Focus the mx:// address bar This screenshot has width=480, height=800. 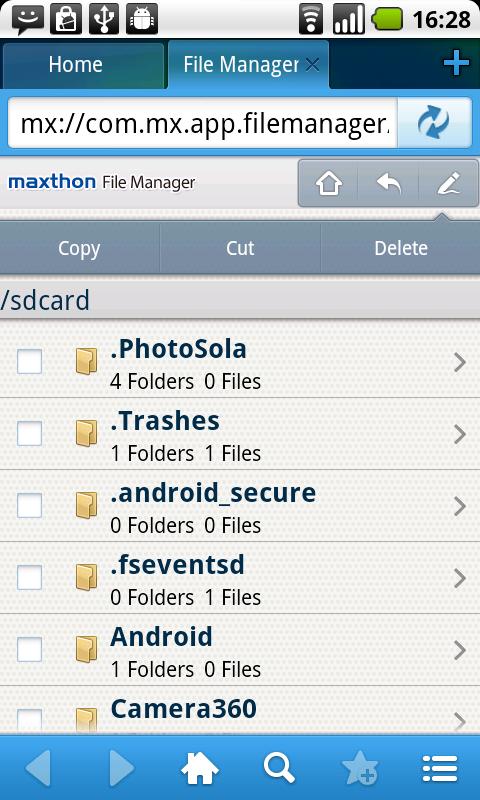click(x=203, y=123)
